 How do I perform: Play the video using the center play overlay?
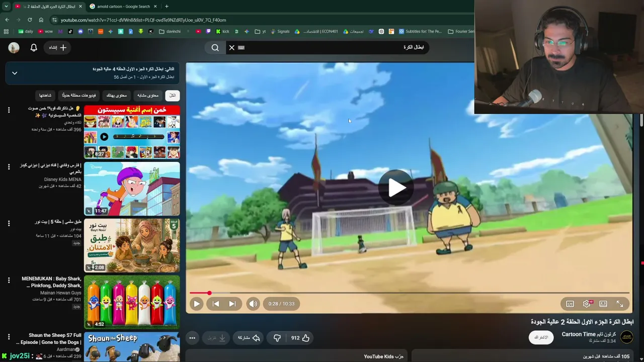396,188
